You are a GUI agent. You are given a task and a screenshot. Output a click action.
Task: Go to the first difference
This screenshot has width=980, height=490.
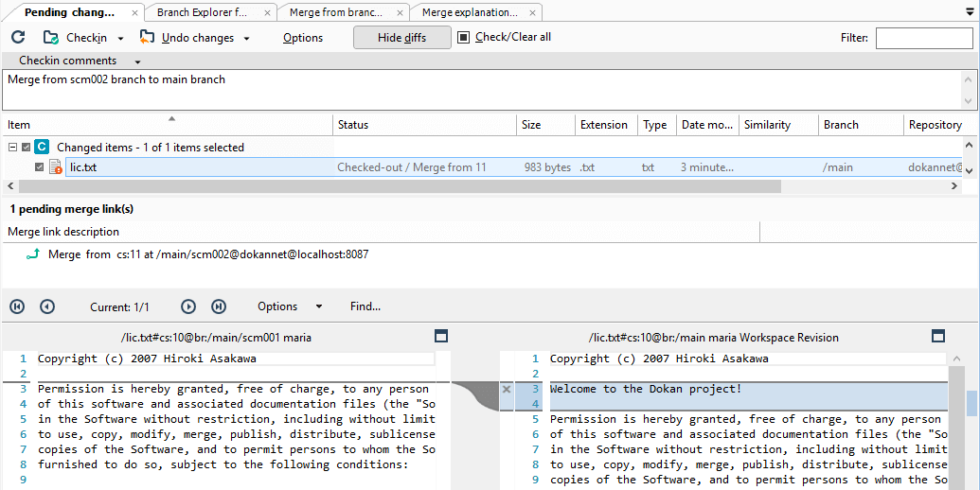pyautogui.click(x=17, y=306)
